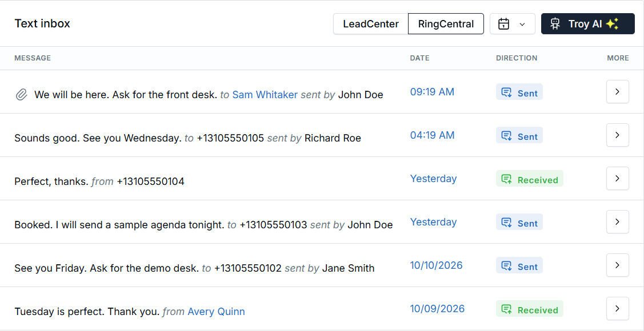Viewport: 644px width, 331px height.
Task: Click message 'We will be here. Ask for the front desk.'
Action: click(126, 95)
